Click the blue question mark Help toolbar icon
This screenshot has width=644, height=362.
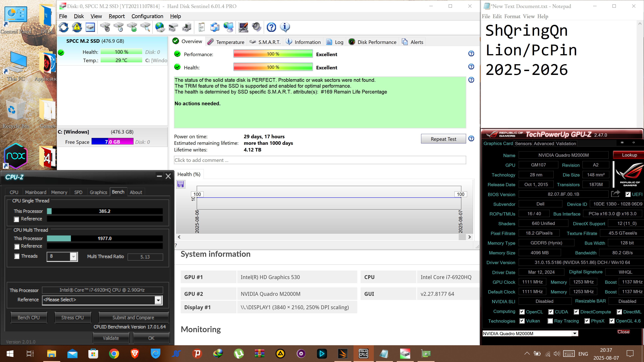pyautogui.click(x=271, y=27)
